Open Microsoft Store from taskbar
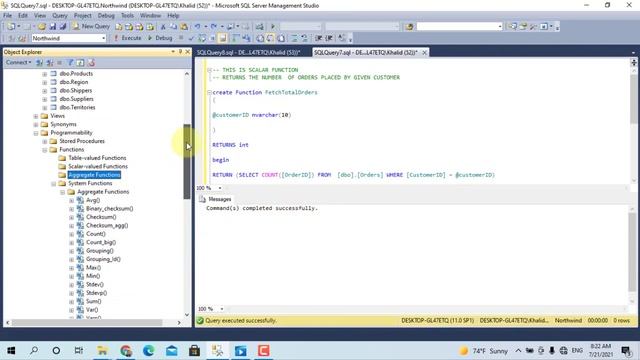The image size is (640, 360). [195, 351]
